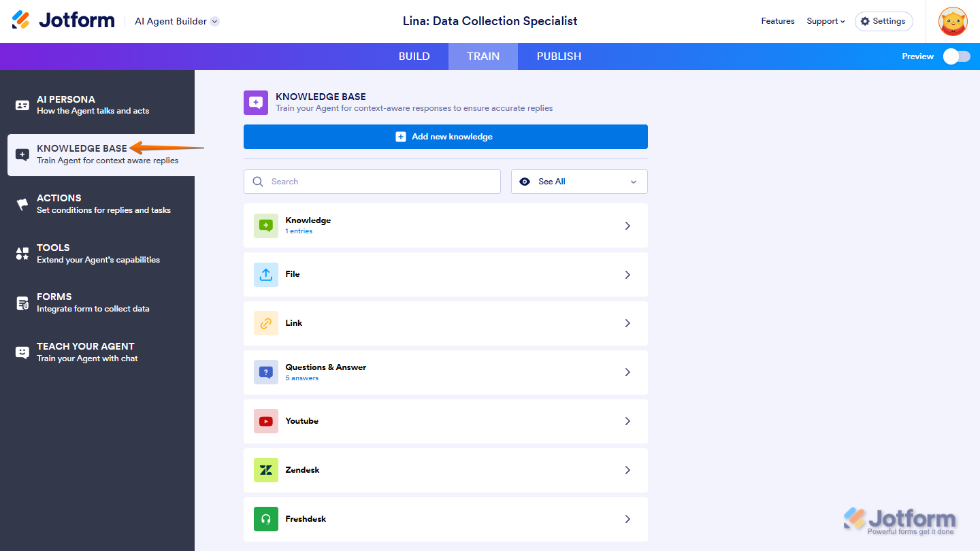This screenshot has height=551, width=980.
Task: Expand the Questions & Answer row chevron
Action: point(627,372)
